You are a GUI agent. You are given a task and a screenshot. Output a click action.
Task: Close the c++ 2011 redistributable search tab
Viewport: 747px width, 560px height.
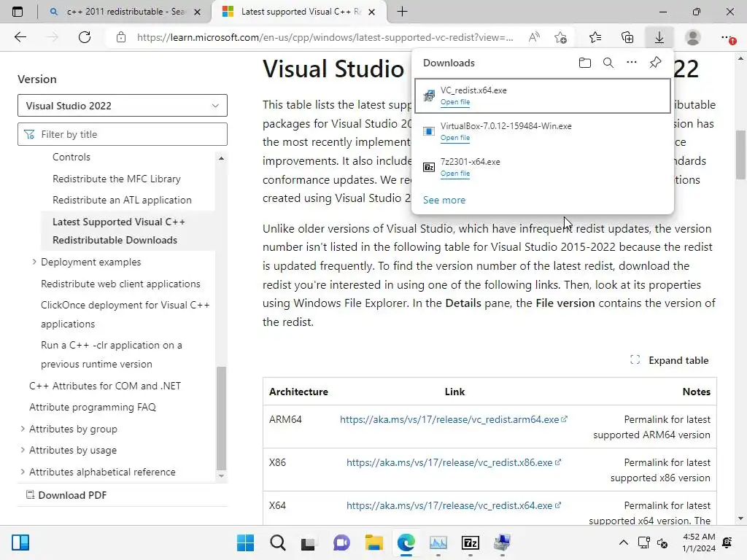(197, 12)
